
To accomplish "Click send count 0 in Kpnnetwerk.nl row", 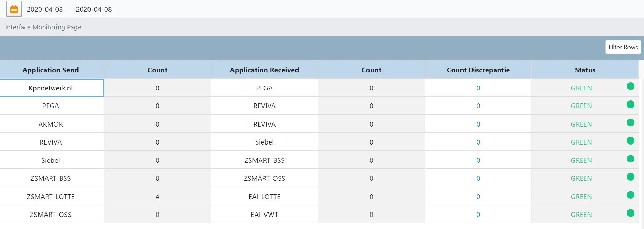I will click(157, 88).
